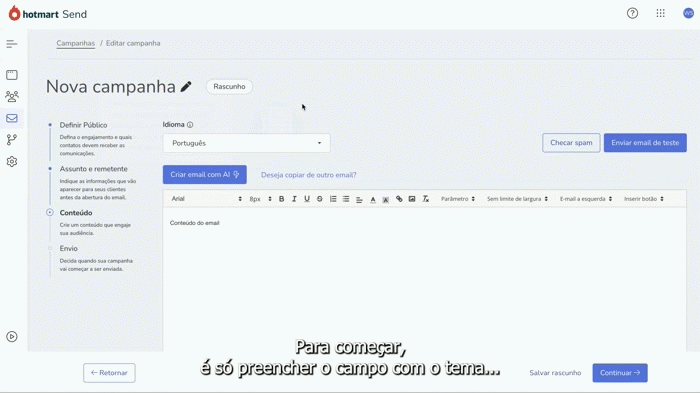Expand the sidebar hamburger menu
The height and width of the screenshot is (393, 700).
(12, 44)
